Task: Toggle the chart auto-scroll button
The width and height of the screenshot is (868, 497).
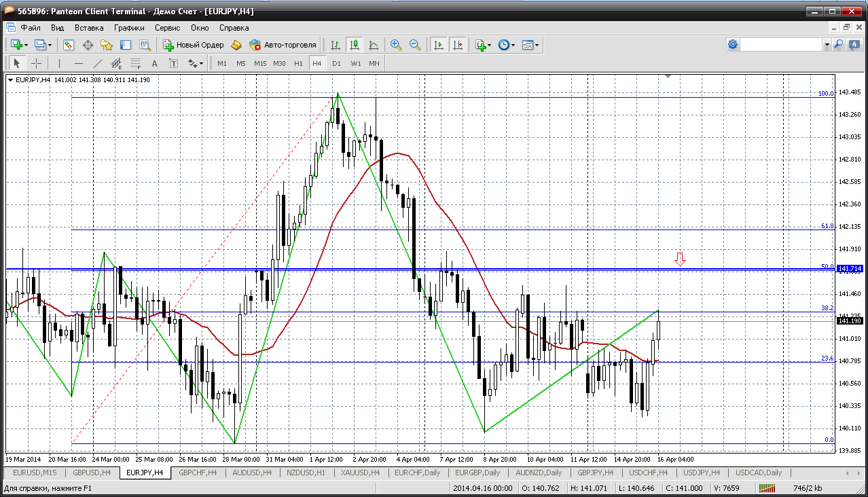Action: [439, 45]
